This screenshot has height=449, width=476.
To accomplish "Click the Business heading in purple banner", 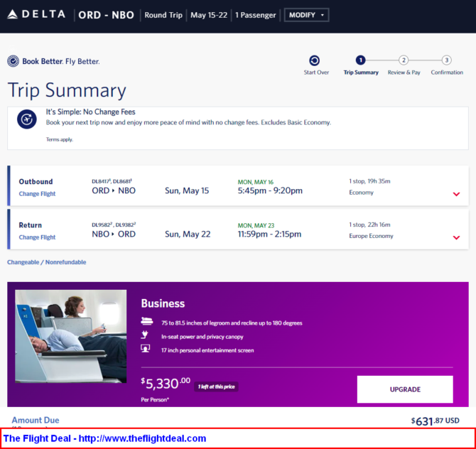I will (163, 303).
